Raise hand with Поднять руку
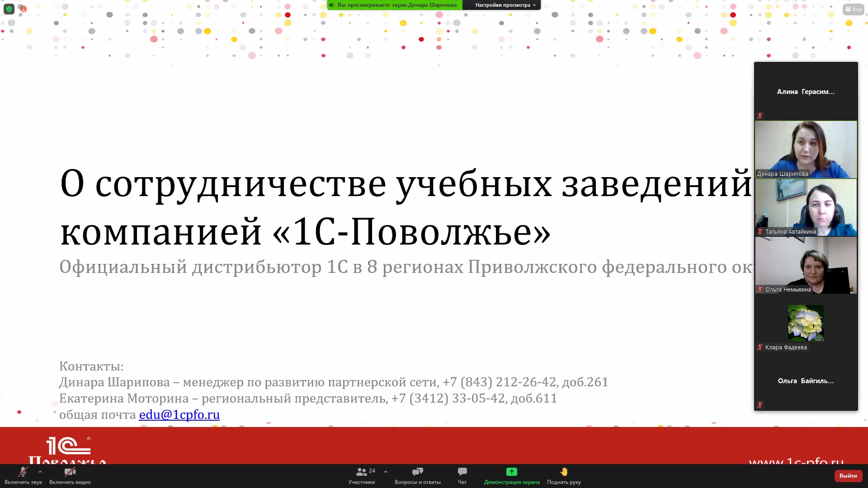The image size is (868, 488). pyautogui.click(x=564, y=476)
